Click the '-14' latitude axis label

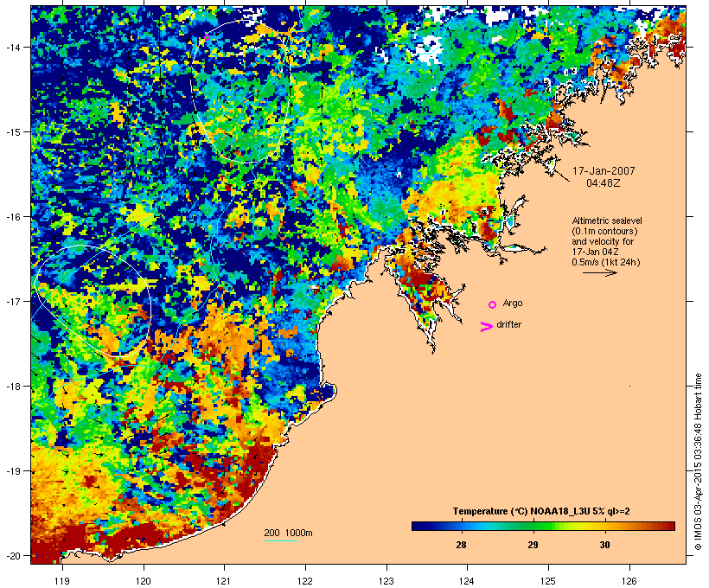[x=12, y=47]
